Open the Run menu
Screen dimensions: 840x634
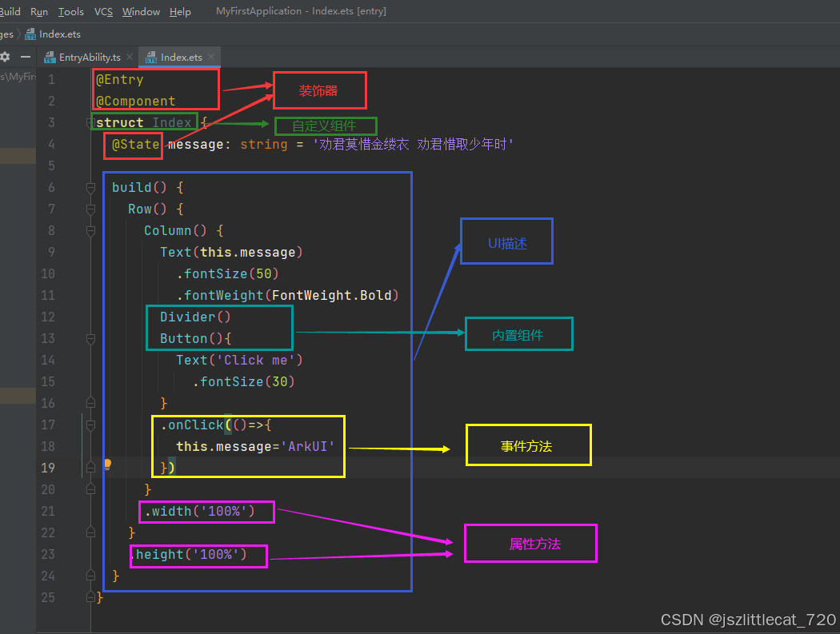(39, 11)
